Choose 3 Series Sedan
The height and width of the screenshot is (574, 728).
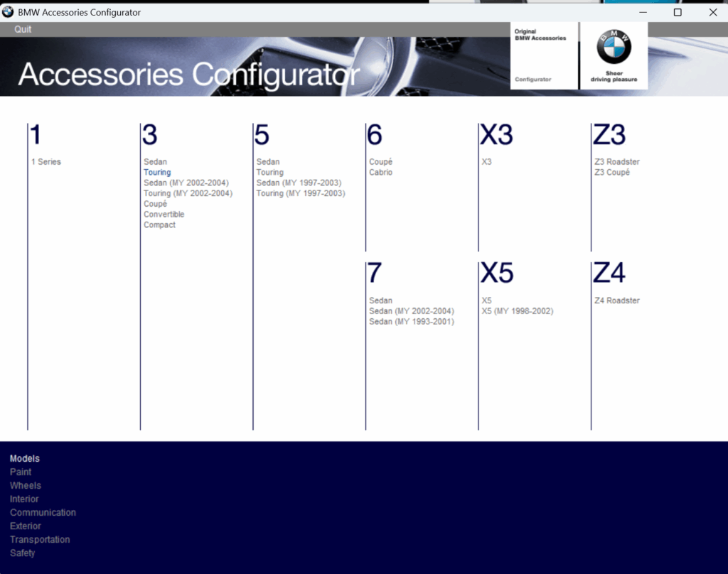point(155,161)
